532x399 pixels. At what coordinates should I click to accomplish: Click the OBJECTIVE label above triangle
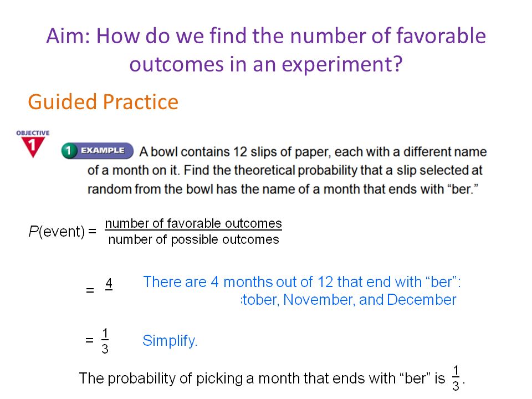pos(33,132)
